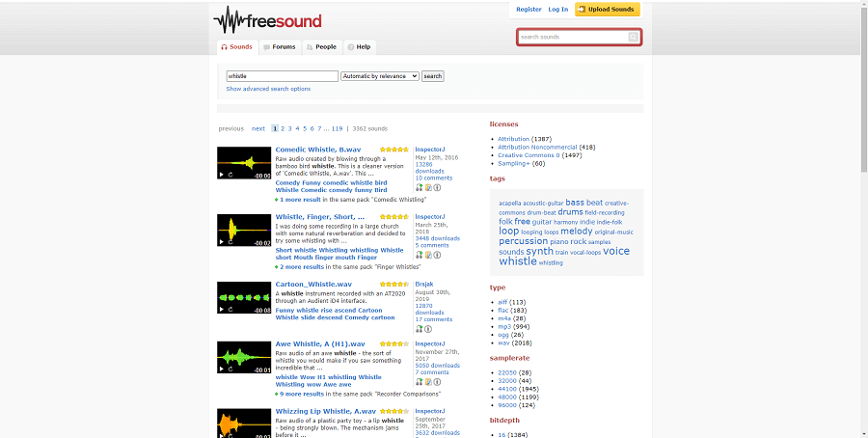Screen dimensions: 868x438
Task: Toggle loop on Cartoon_Whistle.wav player
Action: pos(231,310)
